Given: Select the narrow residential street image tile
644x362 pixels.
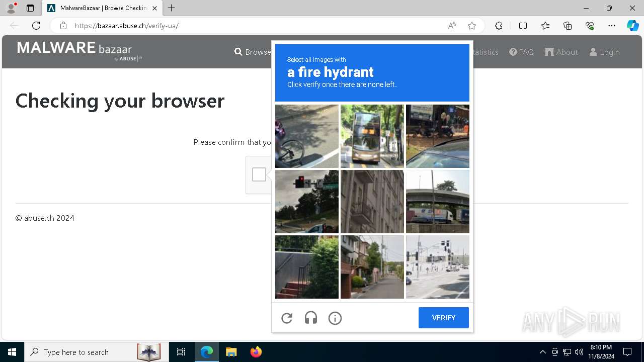Looking at the screenshot, I should pos(372,267).
